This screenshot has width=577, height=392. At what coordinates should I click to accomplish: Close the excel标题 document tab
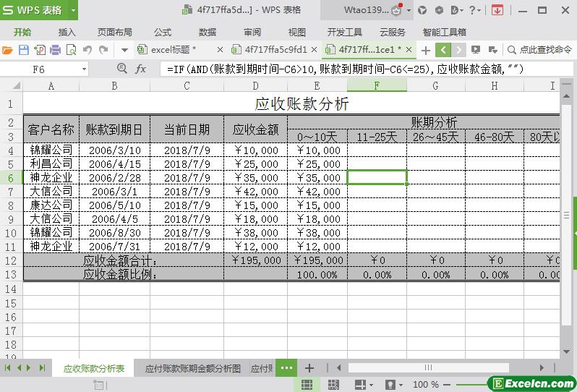pyautogui.click(x=220, y=50)
